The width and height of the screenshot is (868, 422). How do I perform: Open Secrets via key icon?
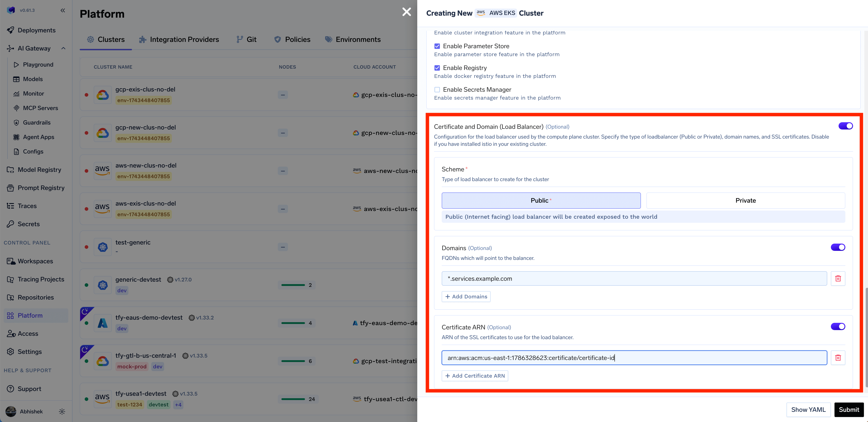point(10,224)
